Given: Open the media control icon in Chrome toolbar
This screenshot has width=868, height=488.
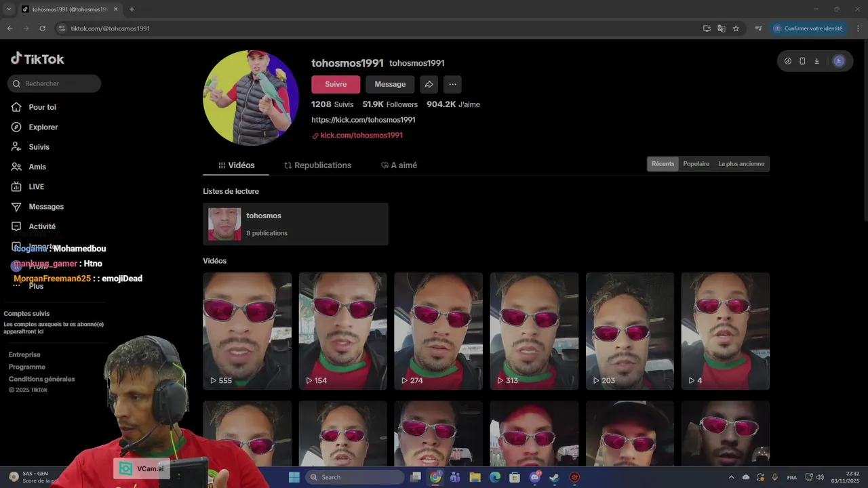Looking at the screenshot, I should click(758, 28).
